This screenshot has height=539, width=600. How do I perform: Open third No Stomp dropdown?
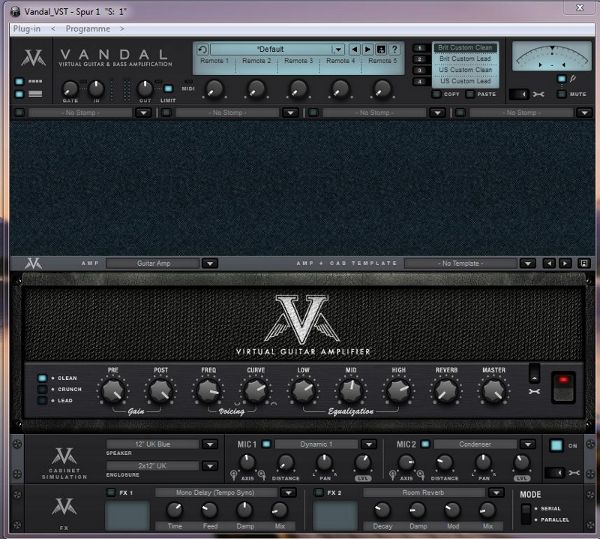click(x=437, y=113)
